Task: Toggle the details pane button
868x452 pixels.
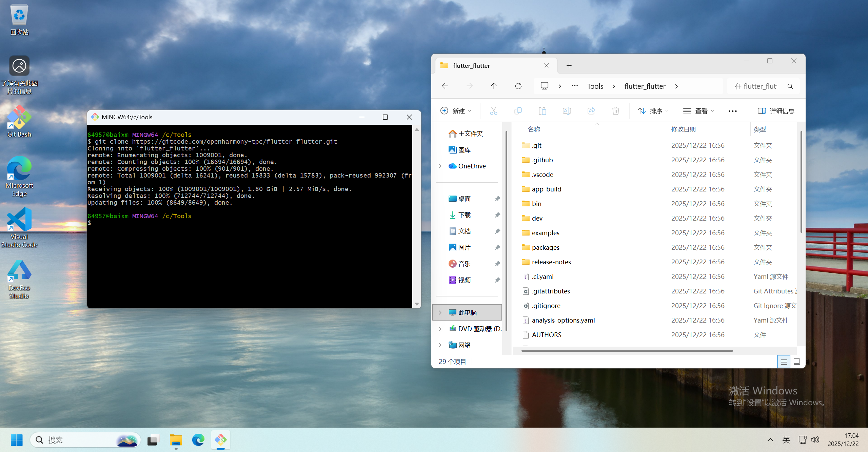Action: 776,111
